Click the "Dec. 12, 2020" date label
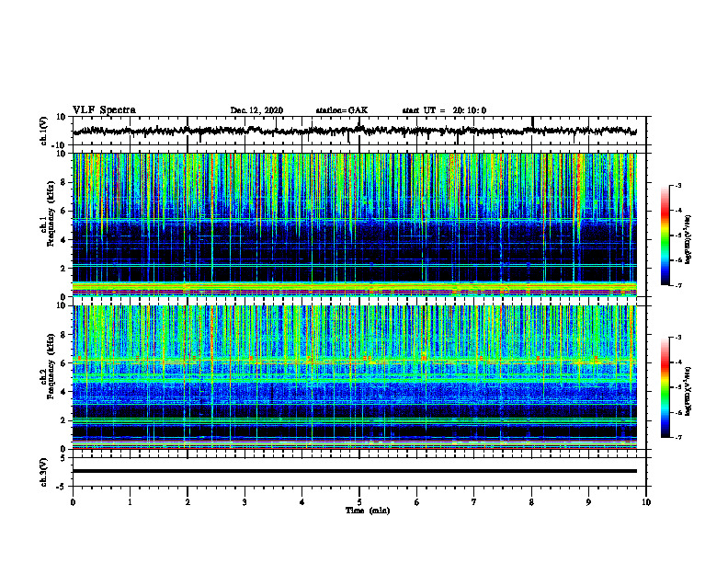The width and height of the screenshot is (728, 563). pyautogui.click(x=256, y=110)
